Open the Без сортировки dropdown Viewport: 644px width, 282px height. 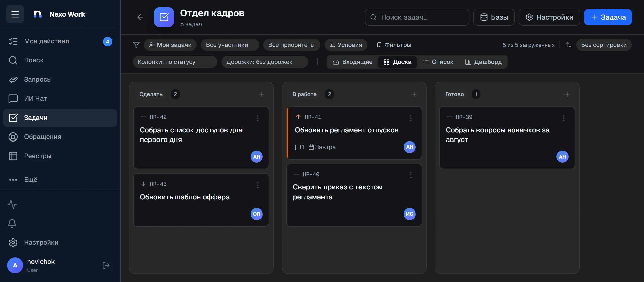[x=604, y=45]
